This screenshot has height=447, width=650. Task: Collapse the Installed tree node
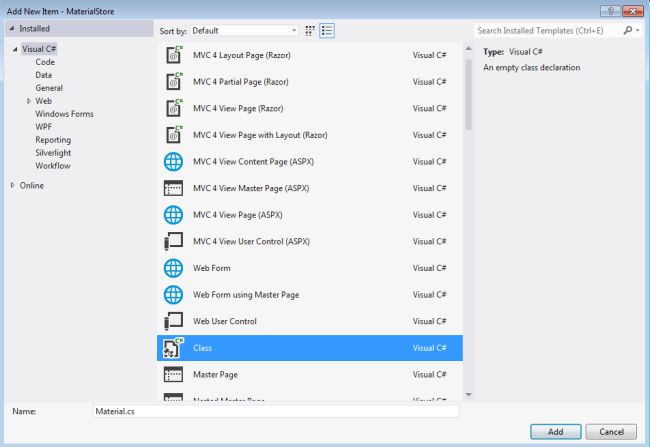tap(12, 29)
